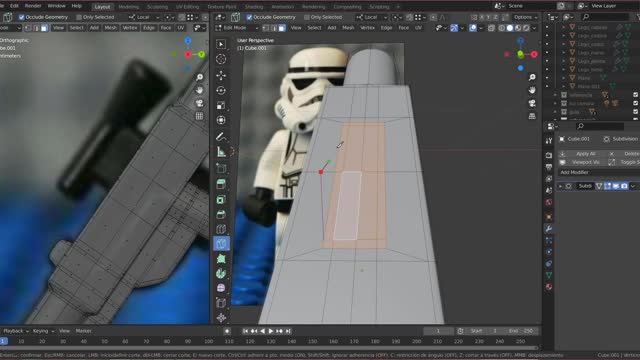Select the Rotate tool

click(221, 90)
